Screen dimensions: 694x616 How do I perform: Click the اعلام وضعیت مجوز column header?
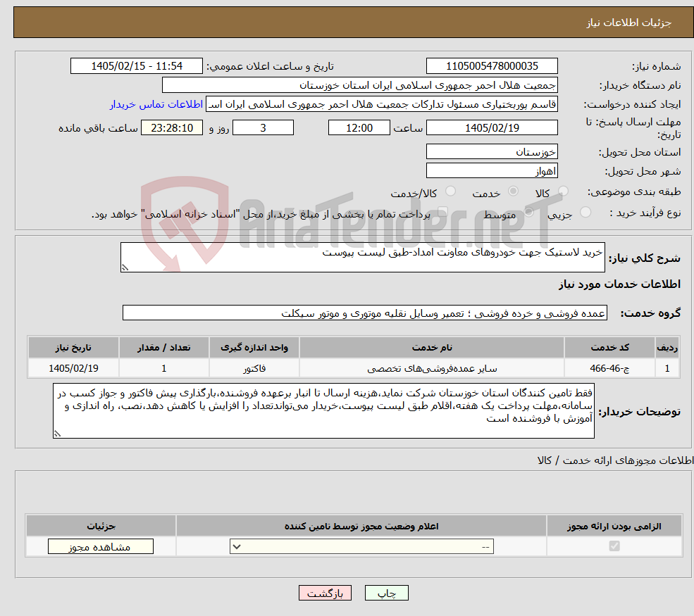point(361,526)
